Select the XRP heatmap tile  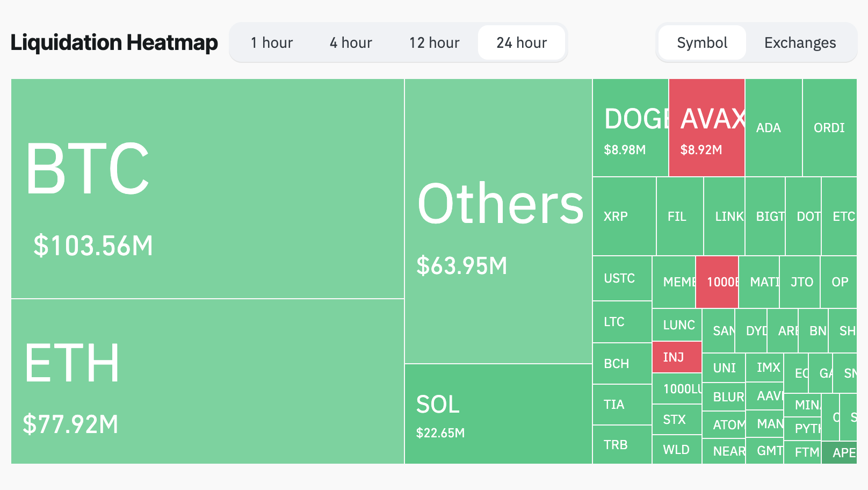coord(625,217)
